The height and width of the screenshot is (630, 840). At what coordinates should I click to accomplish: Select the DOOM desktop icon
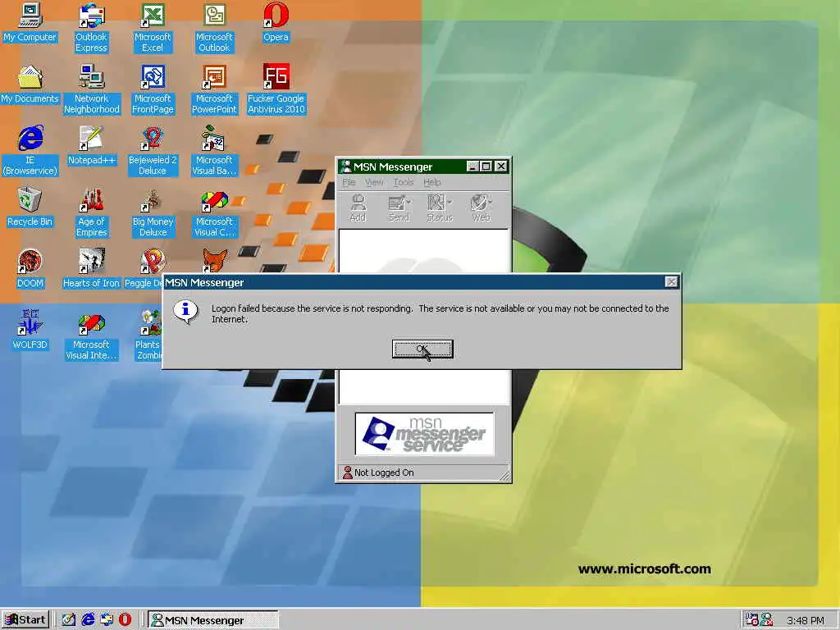pyautogui.click(x=30, y=269)
